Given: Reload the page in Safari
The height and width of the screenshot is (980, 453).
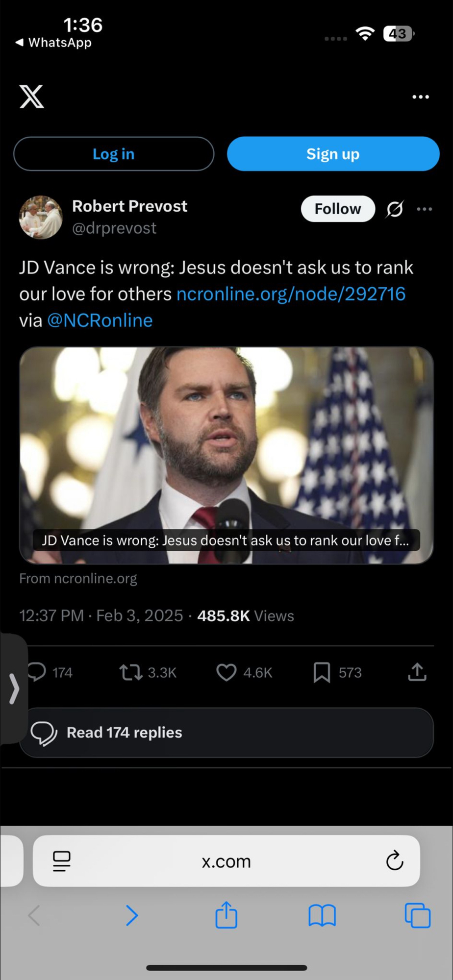Looking at the screenshot, I should [395, 861].
